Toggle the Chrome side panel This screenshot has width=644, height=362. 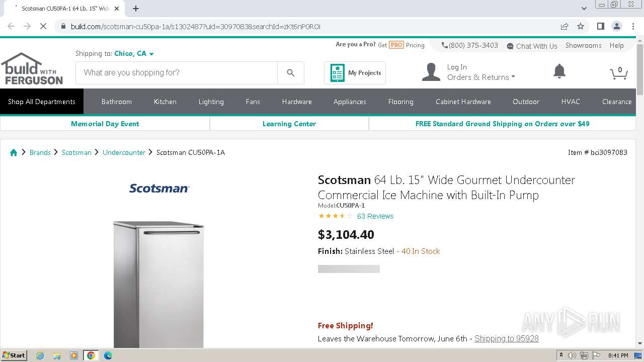click(x=600, y=26)
